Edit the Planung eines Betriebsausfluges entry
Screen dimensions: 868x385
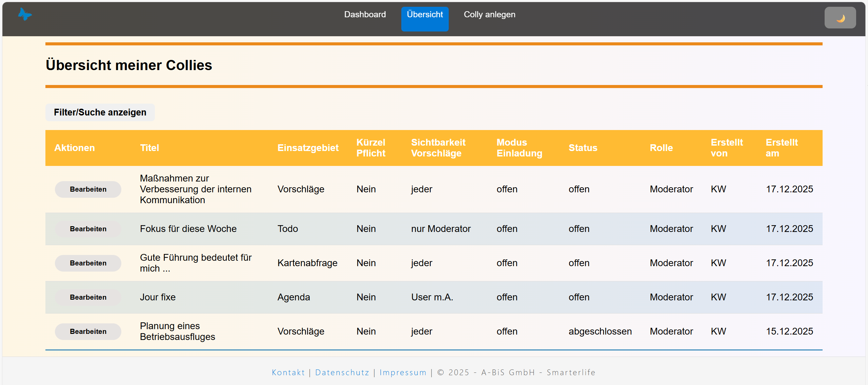coord(88,331)
